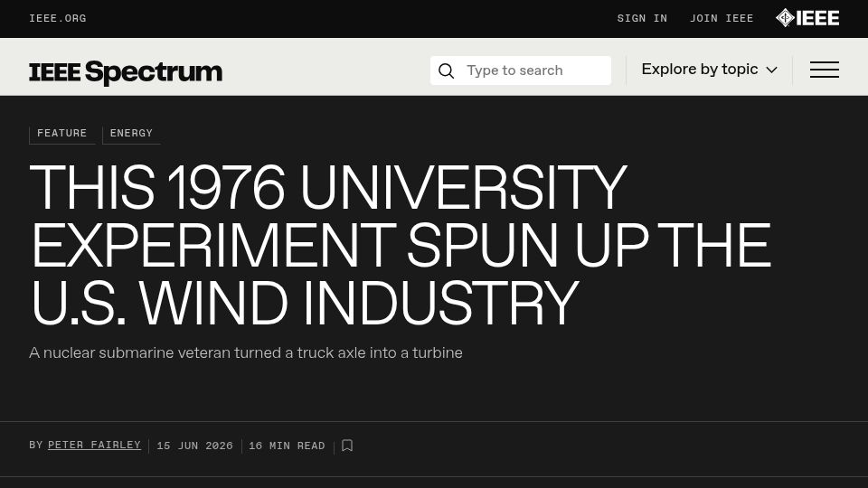Open the IEEE.ORG link
The image size is (868, 488).
58,18
